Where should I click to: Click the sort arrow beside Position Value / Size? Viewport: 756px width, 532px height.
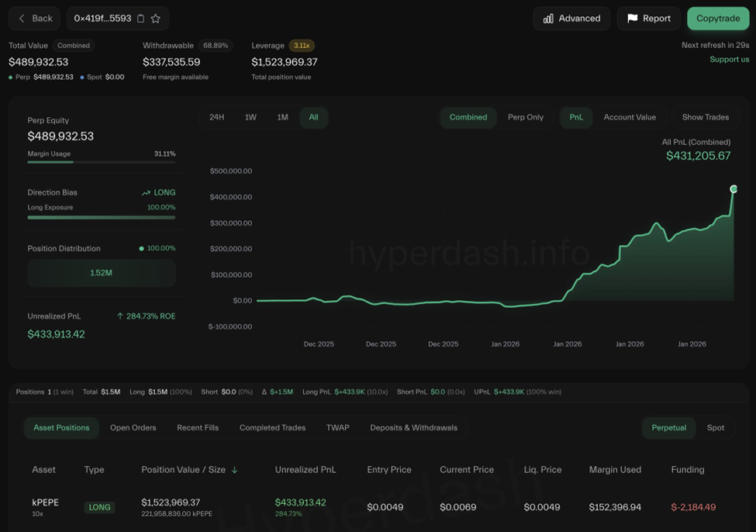click(x=235, y=470)
